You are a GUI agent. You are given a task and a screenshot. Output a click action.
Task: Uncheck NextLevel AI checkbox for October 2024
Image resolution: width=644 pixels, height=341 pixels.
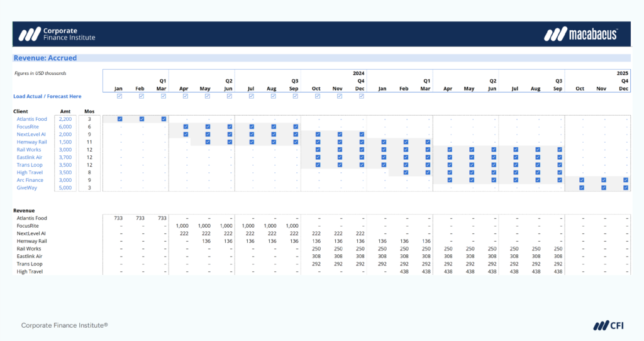coord(318,134)
